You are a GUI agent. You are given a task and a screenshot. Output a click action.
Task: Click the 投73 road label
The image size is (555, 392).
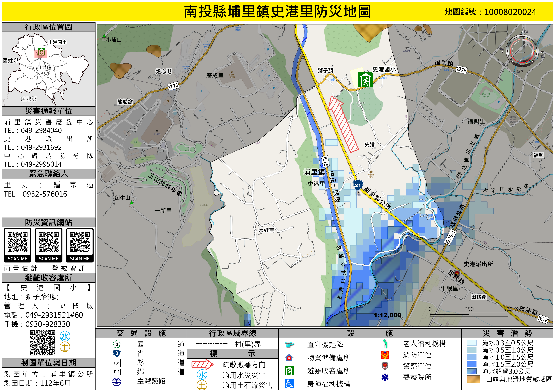tap(173, 86)
